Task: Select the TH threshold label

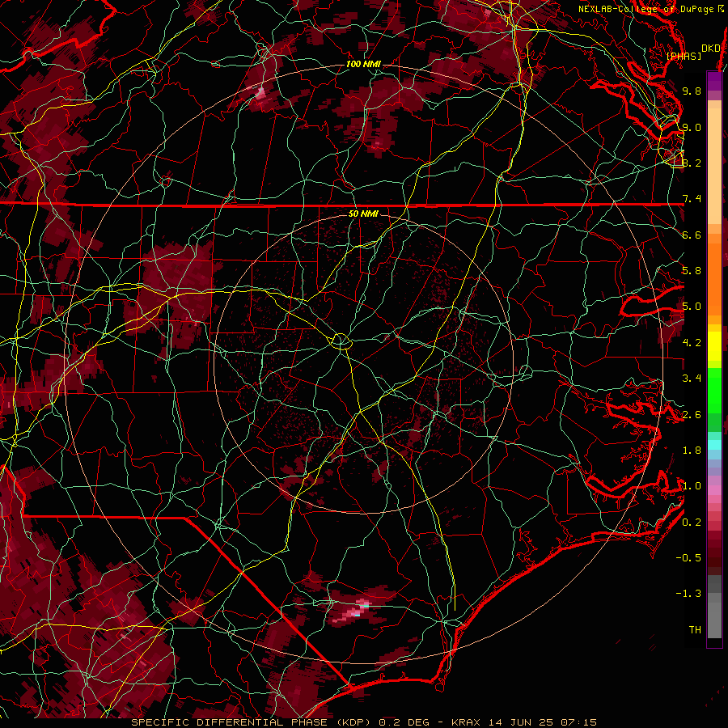Action: coord(695,630)
